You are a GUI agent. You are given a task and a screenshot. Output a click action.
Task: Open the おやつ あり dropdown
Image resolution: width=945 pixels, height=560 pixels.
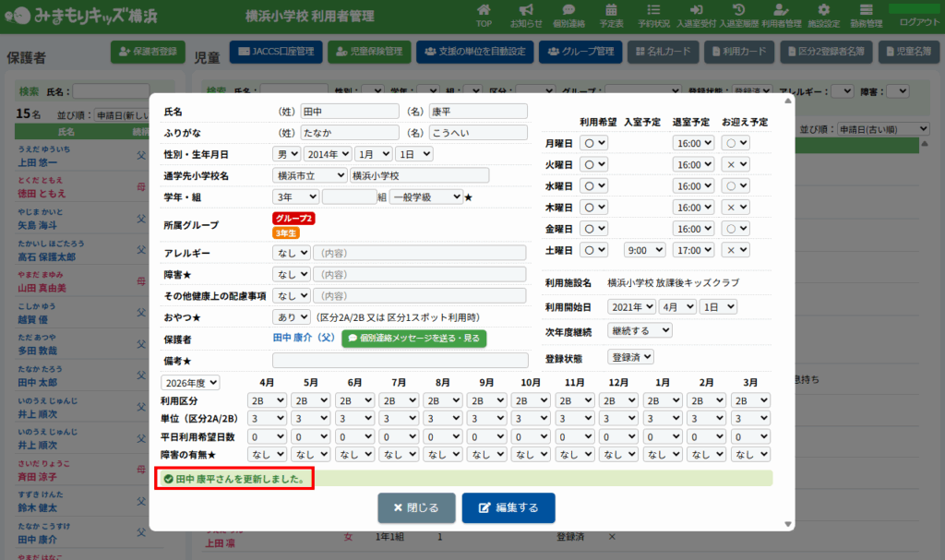click(x=291, y=317)
